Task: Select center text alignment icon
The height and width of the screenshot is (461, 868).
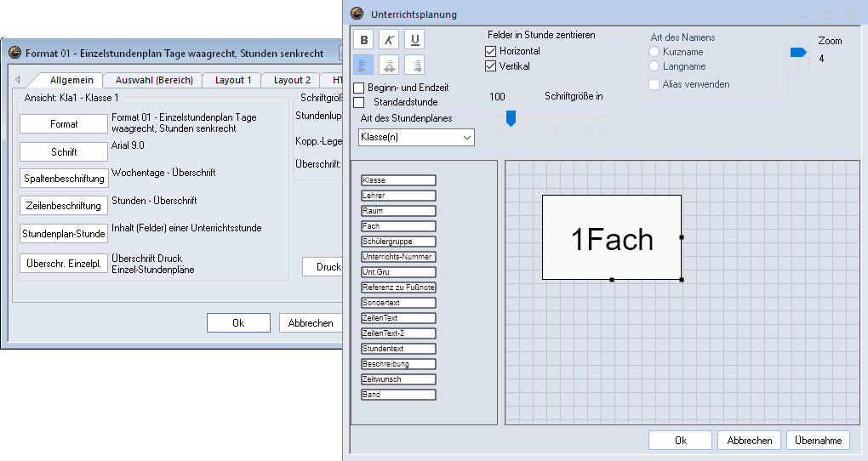Action: [389, 65]
